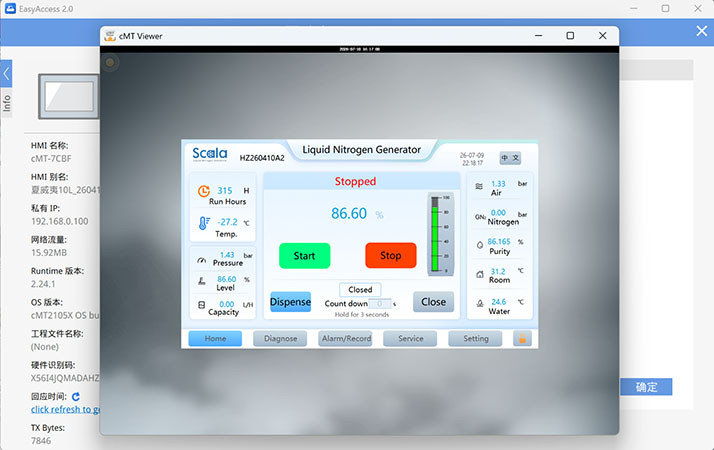Close the EasyAccess blue dialog with the white X

702,31
